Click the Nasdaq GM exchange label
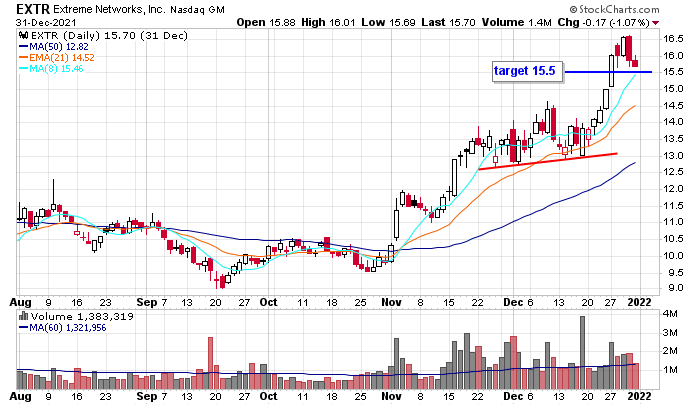The height and width of the screenshot is (405, 700). click(197, 9)
